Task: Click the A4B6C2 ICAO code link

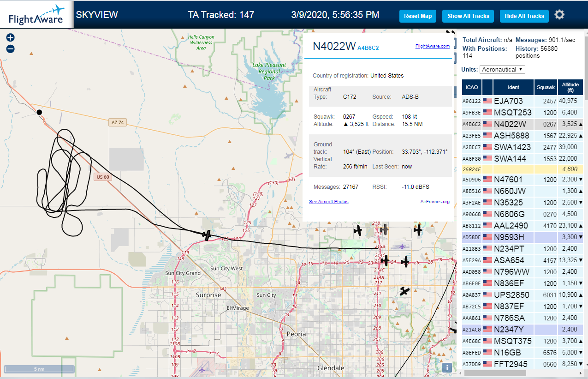Action: 368,48
